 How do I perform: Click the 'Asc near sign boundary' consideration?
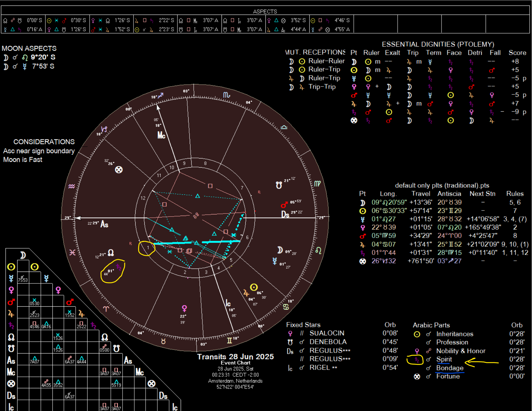(39, 151)
